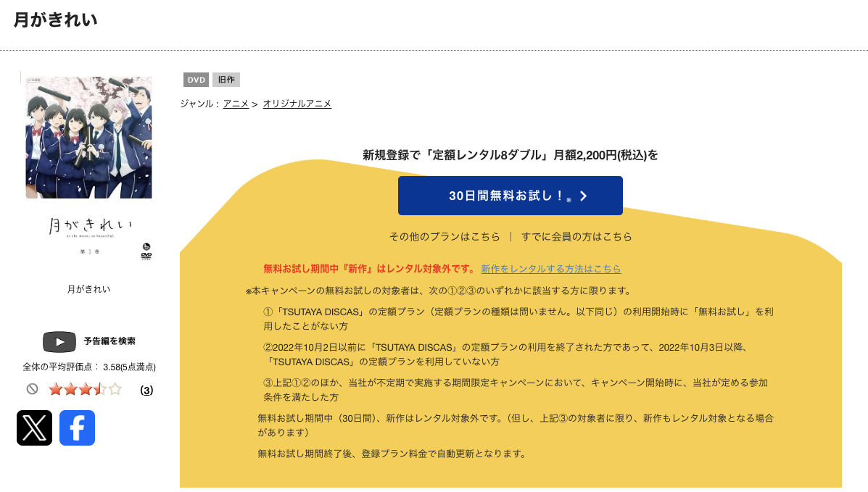
Task: Click the 月がきれい caption under the cover
Action: click(x=88, y=289)
